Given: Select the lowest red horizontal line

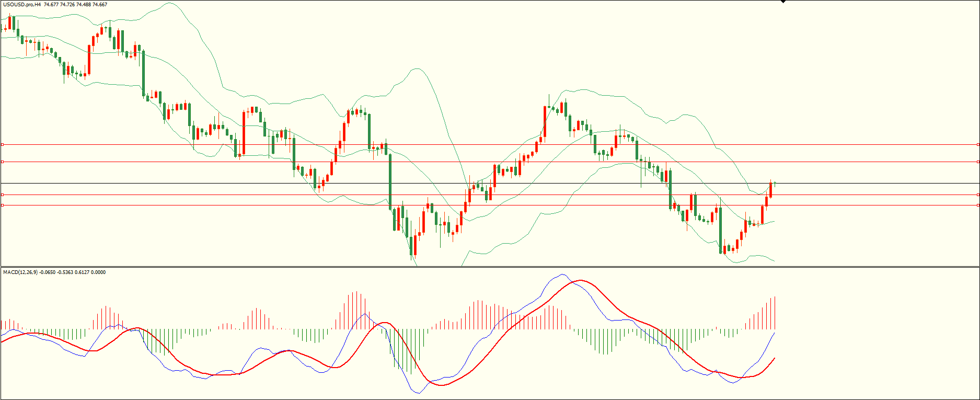Looking at the screenshot, I should coord(490,205).
